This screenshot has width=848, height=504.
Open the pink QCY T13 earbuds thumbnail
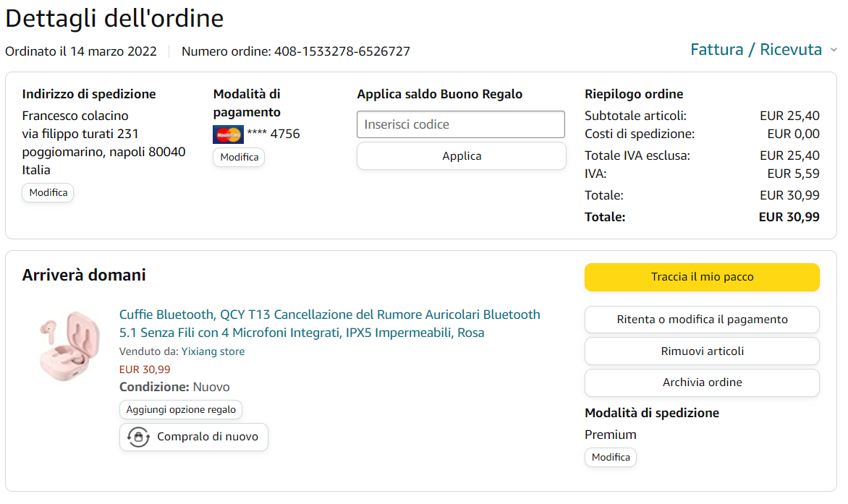point(69,346)
